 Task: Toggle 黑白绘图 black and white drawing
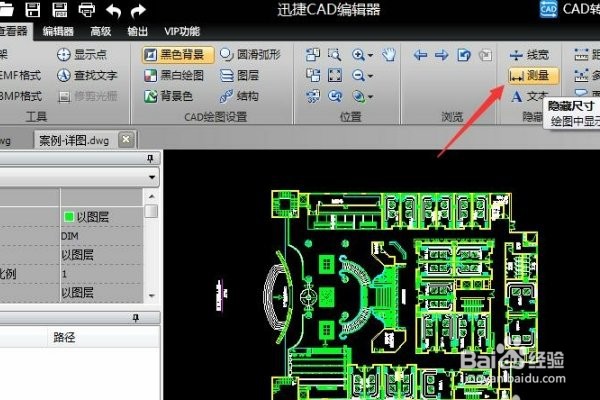pos(174,75)
